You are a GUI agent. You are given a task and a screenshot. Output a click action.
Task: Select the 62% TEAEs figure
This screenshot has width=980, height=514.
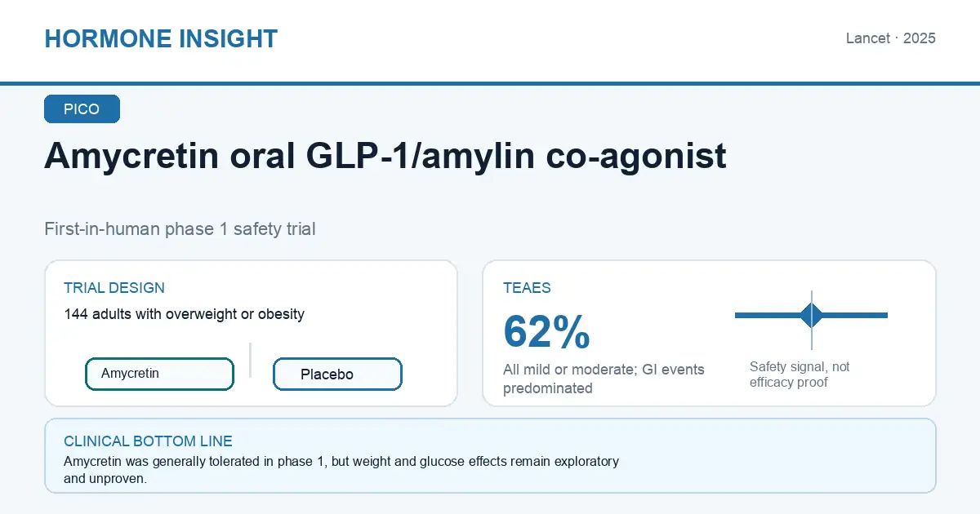click(x=546, y=331)
